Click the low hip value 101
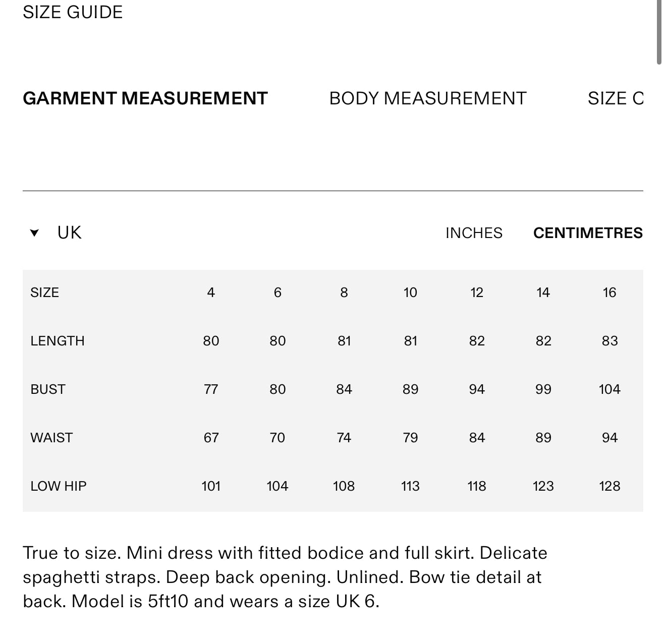Image resolution: width=666 pixels, height=644 pixels. click(211, 486)
